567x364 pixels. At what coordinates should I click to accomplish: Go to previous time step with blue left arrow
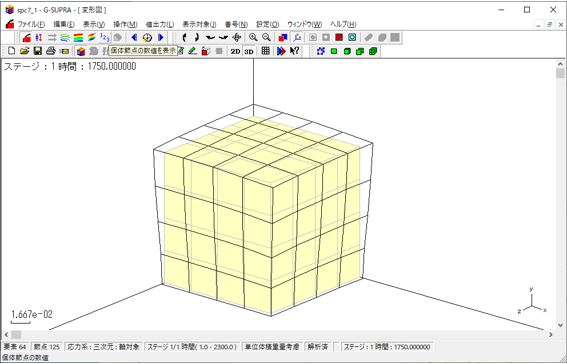click(x=134, y=38)
